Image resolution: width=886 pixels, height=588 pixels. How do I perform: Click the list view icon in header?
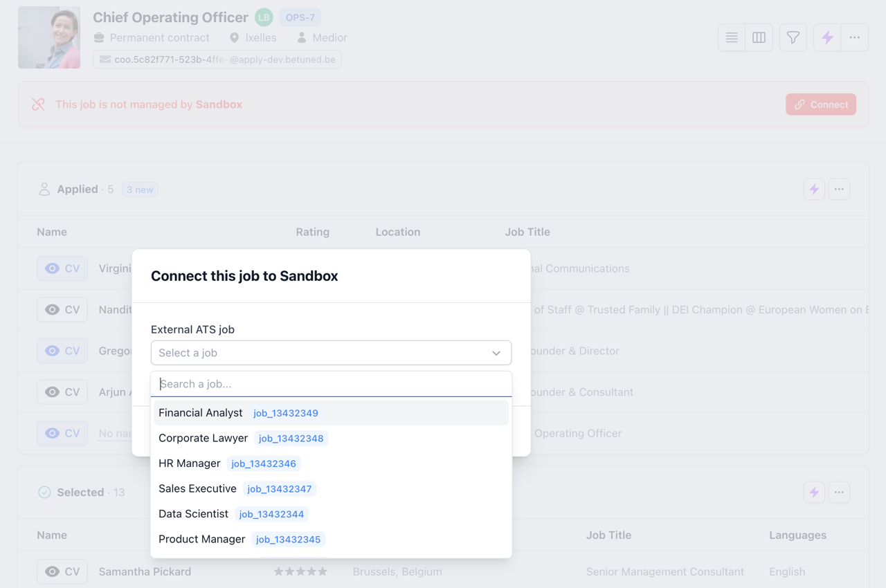tap(732, 38)
